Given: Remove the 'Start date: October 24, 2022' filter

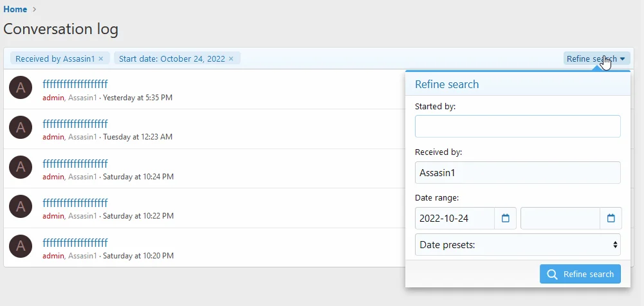Looking at the screenshot, I should pyautogui.click(x=232, y=59).
